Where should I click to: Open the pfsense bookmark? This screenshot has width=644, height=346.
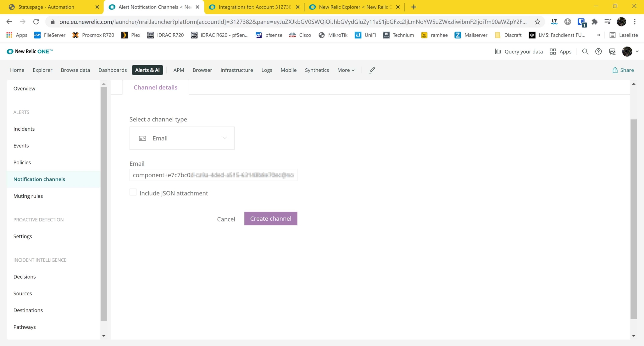[269, 35]
